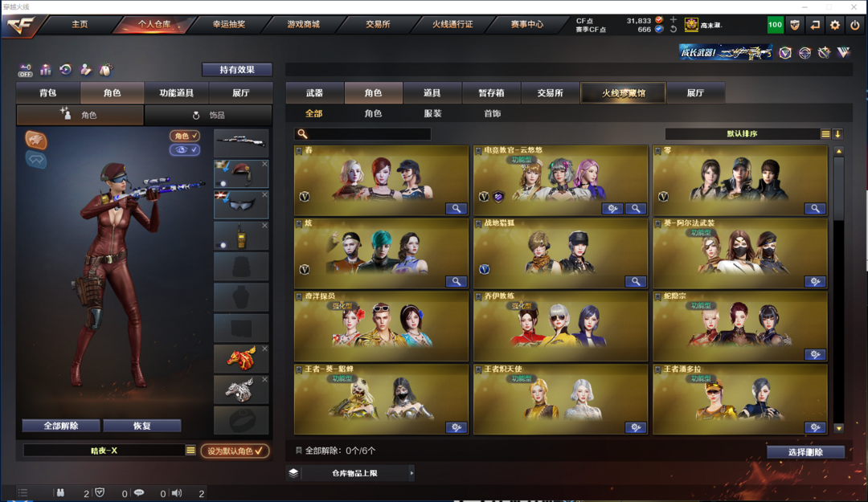Open the 默认排序 sort dropdown
This screenshot has width=868, height=502.
(743, 134)
